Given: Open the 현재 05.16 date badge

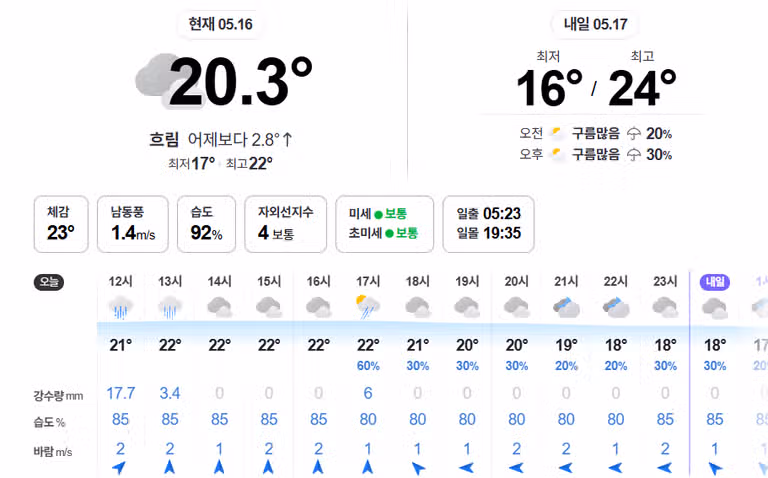Looking at the screenshot, I should point(220,24).
